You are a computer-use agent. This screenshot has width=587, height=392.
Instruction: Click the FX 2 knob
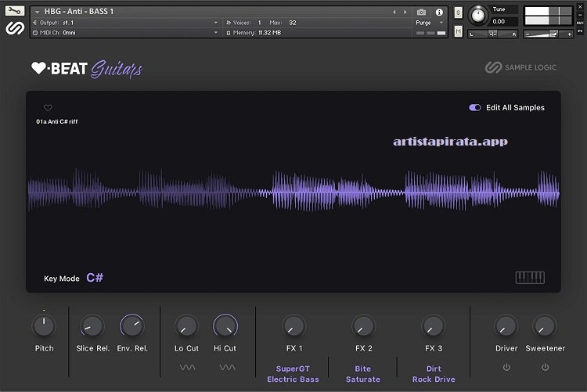click(x=363, y=325)
